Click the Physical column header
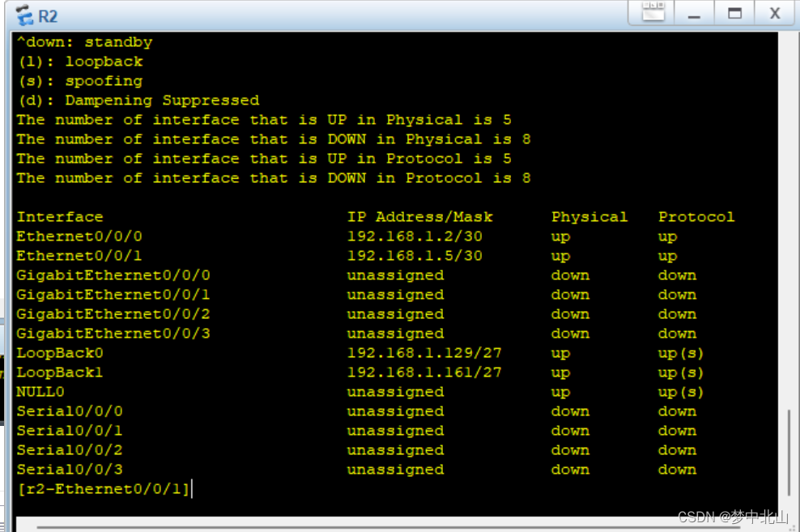 click(x=589, y=217)
